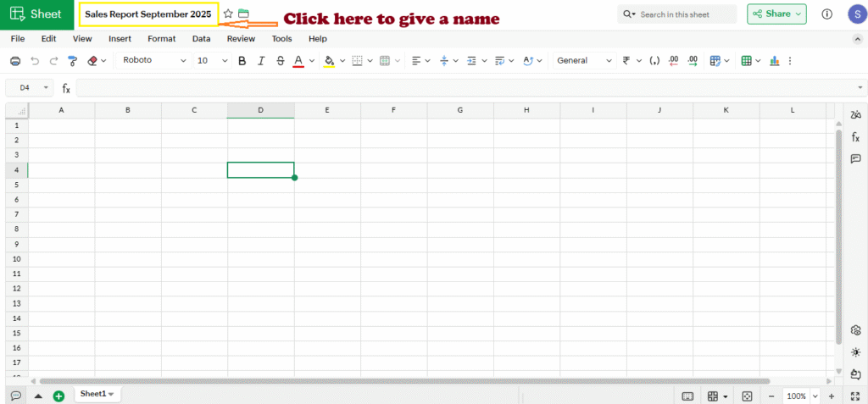Image resolution: width=868 pixels, height=404 pixels.
Task: Decrease decimal places
Action: 674,61
